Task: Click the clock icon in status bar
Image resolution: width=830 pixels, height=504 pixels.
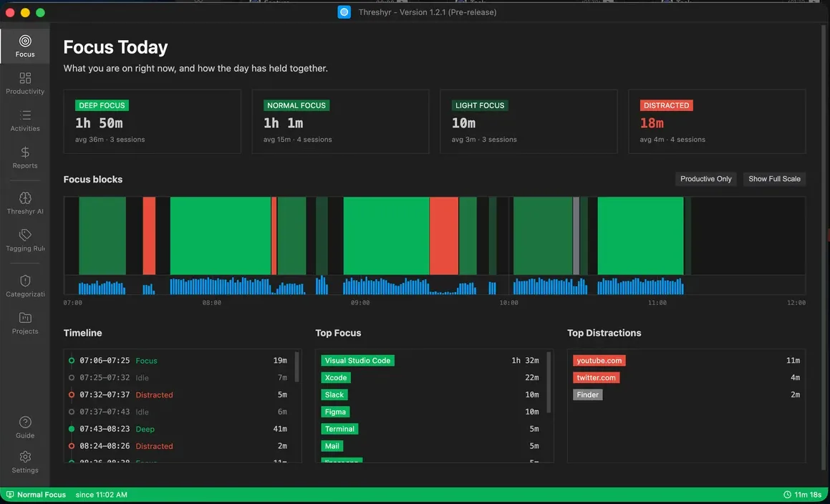Action: (x=787, y=495)
